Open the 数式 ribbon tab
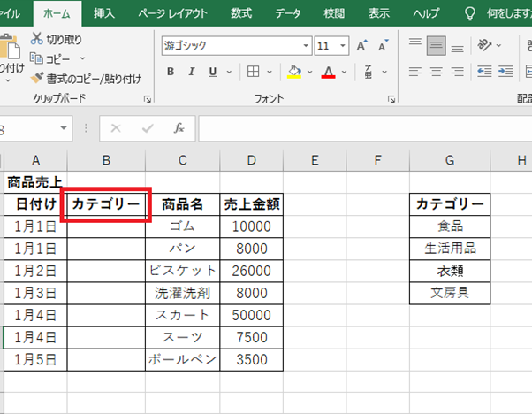This screenshot has width=532, height=414. point(241,13)
